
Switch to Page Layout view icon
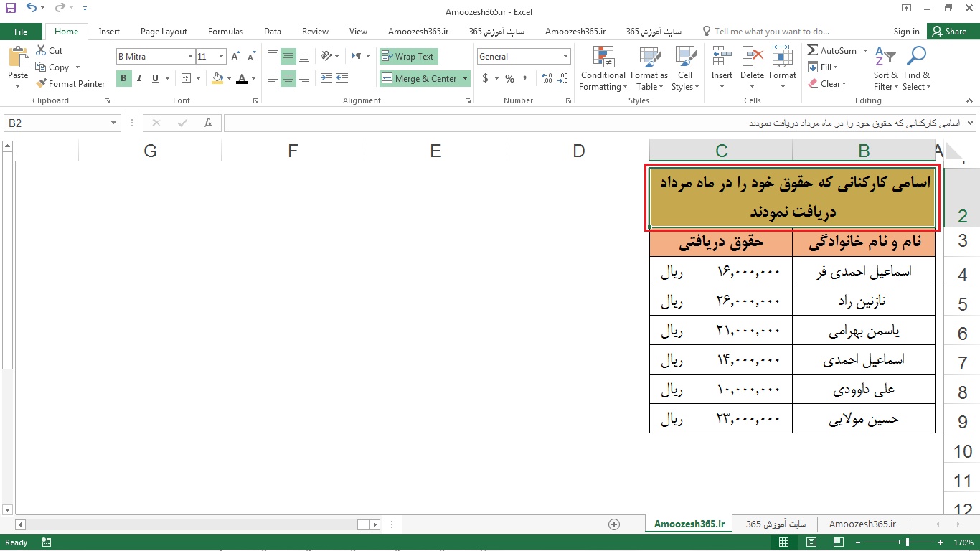point(811,542)
